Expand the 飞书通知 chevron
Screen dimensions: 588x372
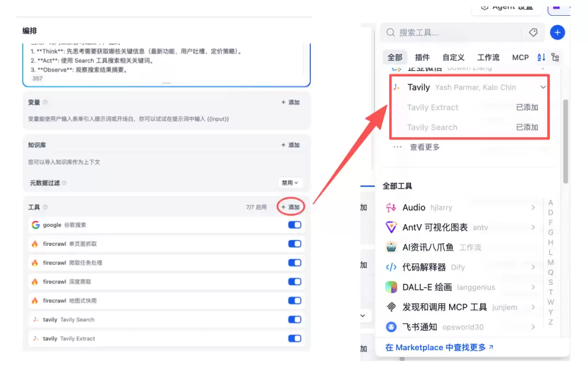coord(533,327)
